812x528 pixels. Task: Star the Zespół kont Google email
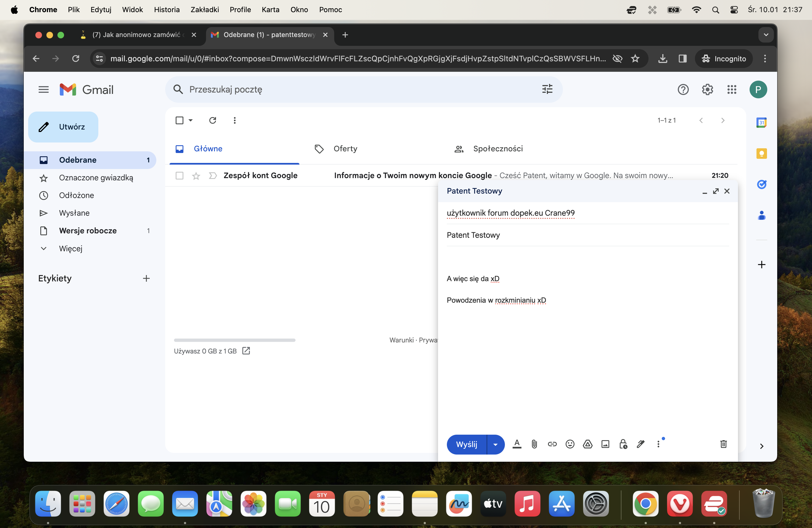pos(196,176)
